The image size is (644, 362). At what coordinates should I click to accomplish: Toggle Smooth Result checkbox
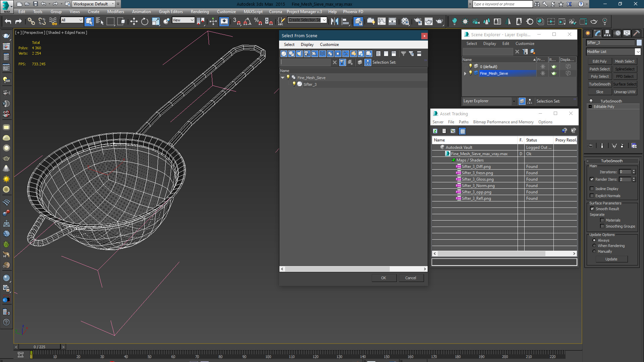coord(592,209)
